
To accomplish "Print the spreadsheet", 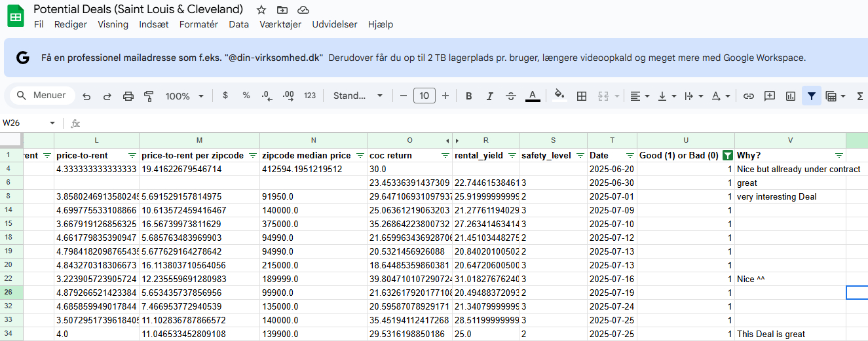I will click(x=128, y=96).
